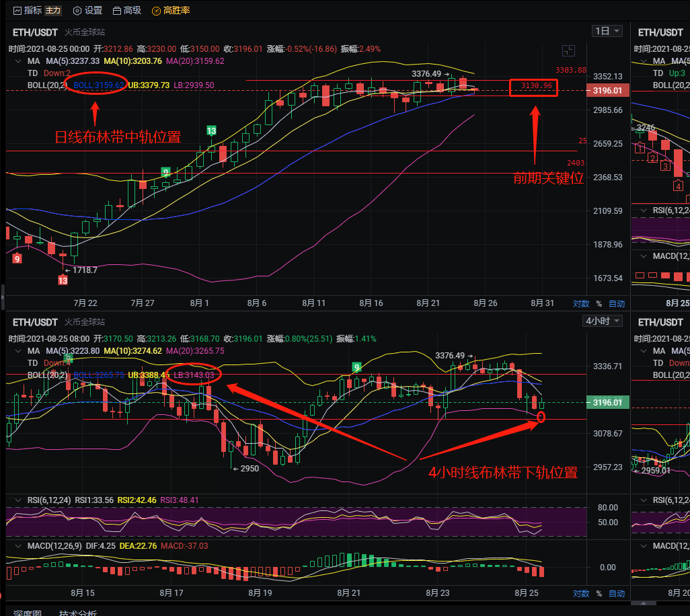This screenshot has height=616, width=690.
Task: Collapse the MA indicator row in daily chart
Action: [x=18, y=61]
